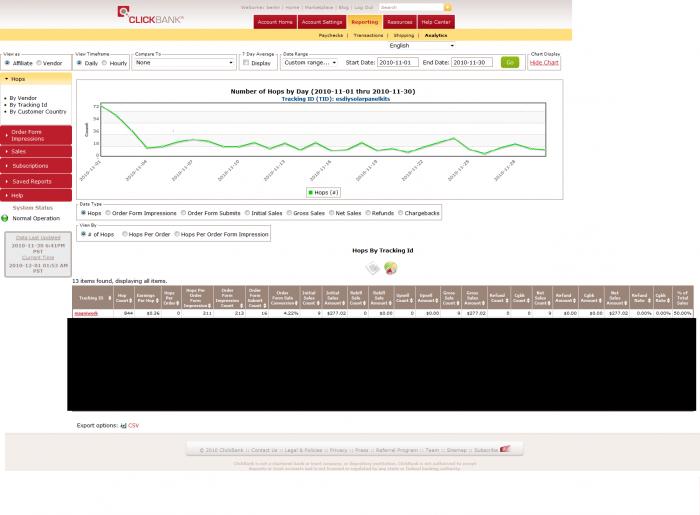Open the English language dropdown
The width and height of the screenshot is (700, 515).
pyautogui.click(x=421, y=46)
